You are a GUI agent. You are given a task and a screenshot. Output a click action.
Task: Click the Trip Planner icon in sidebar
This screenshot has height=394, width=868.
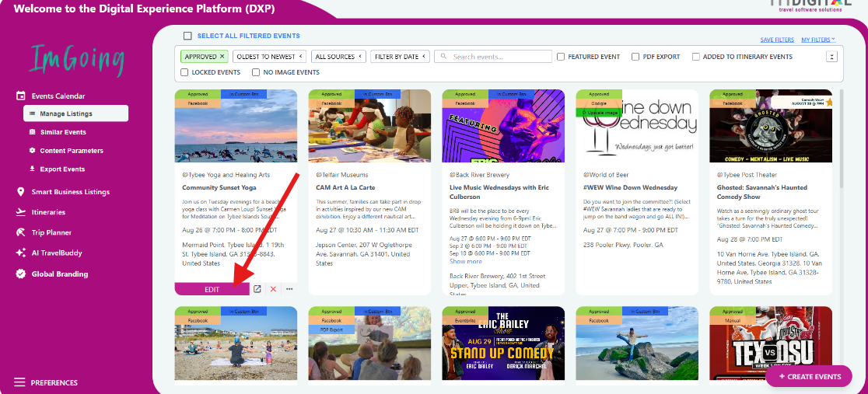point(20,232)
